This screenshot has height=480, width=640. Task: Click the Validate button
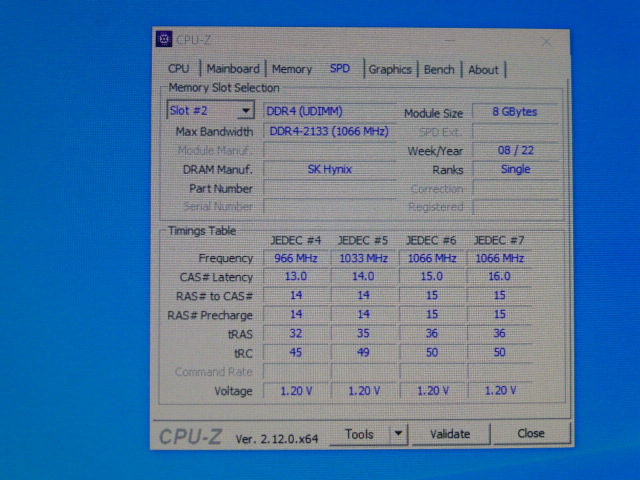(x=450, y=433)
